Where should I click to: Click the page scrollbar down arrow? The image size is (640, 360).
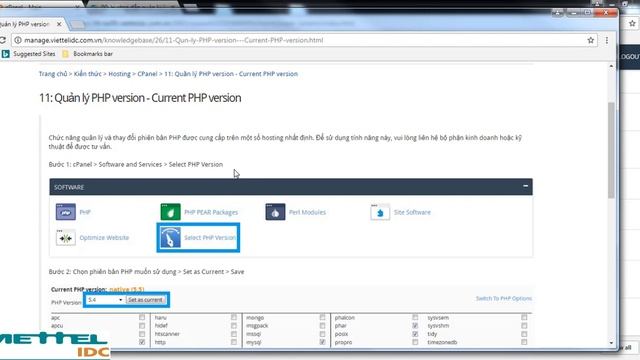(611, 343)
